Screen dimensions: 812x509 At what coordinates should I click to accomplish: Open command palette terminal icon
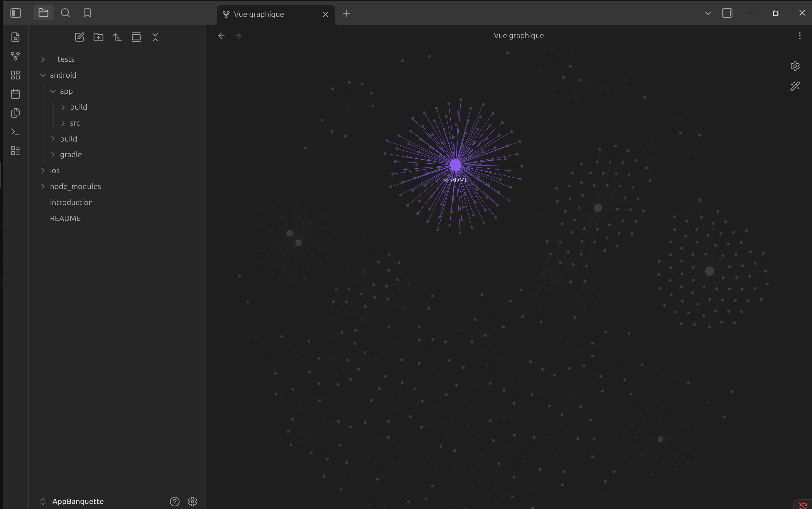tap(15, 132)
